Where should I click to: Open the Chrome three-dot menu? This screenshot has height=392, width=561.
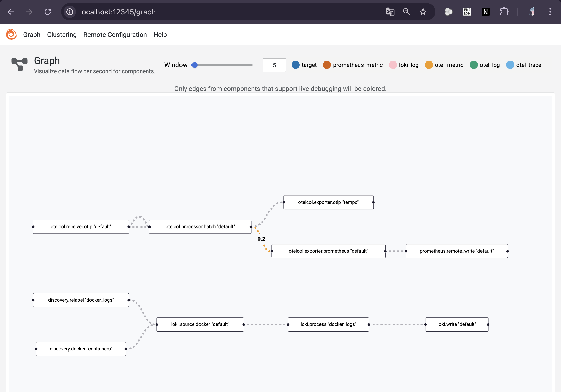click(550, 12)
